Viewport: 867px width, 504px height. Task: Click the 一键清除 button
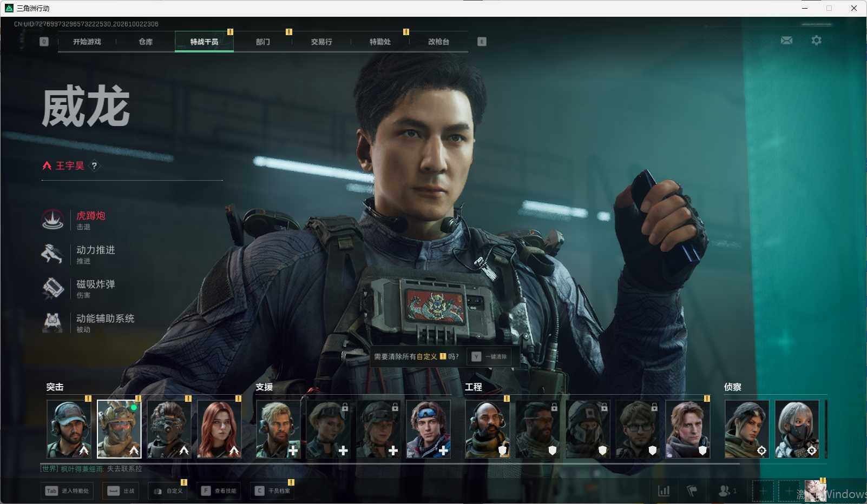point(489,356)
